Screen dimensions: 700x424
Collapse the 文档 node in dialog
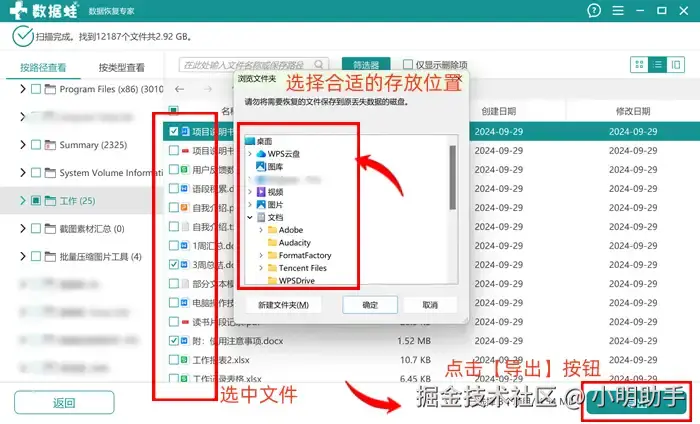click(x=250, y=217)
